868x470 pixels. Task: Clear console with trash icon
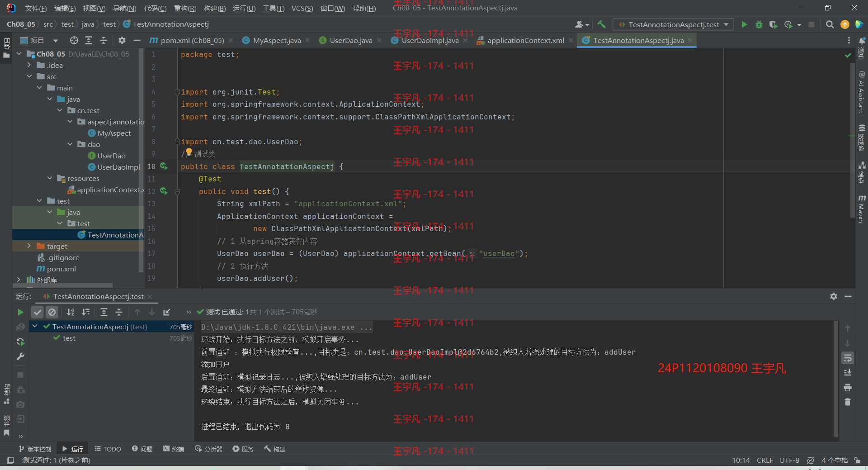coord(848,402)
